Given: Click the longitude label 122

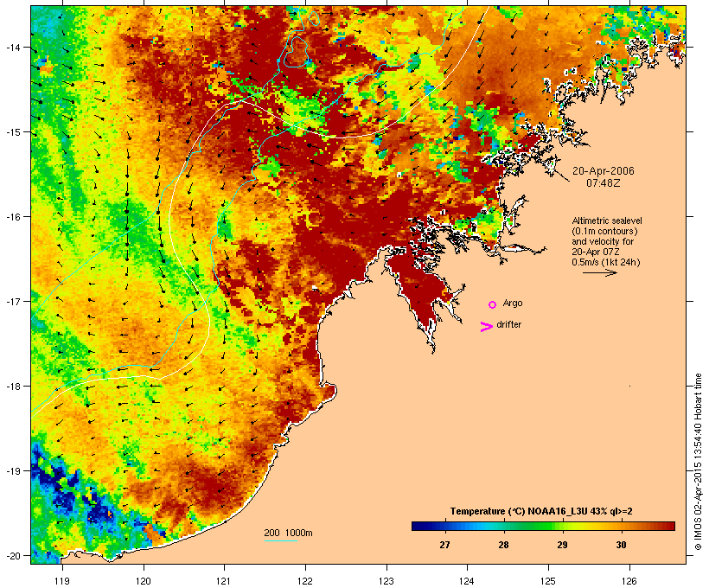Looking at the screenshot, I should [x=305, y=581].
